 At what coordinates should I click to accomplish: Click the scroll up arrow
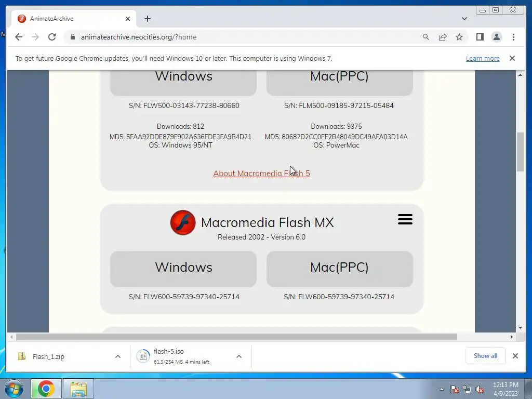tap(520, 75)
